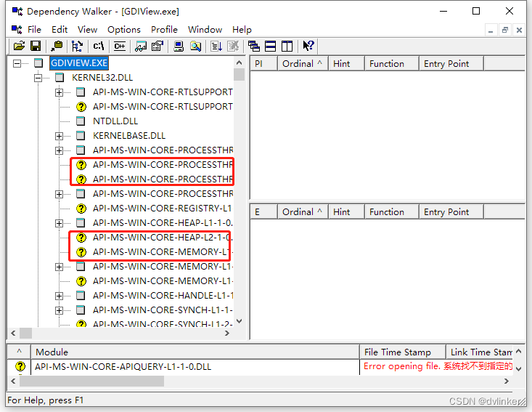Screen dimensions: 532x412
Task: Select the GDIVIEW.EXE tree item
Action: click(79, 62)
